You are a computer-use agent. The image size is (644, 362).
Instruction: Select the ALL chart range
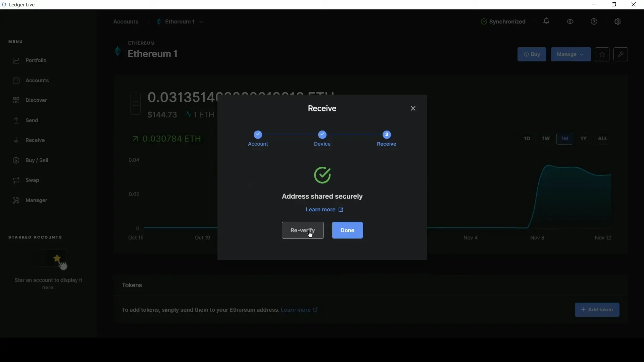(602, 139)
